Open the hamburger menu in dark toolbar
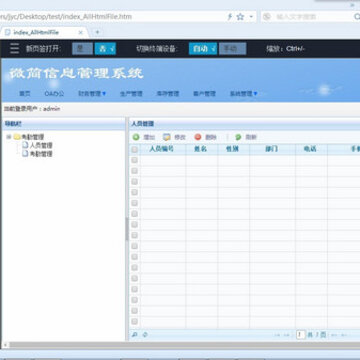Viewport: 360px width, 360px height. [x=14, y=48]
